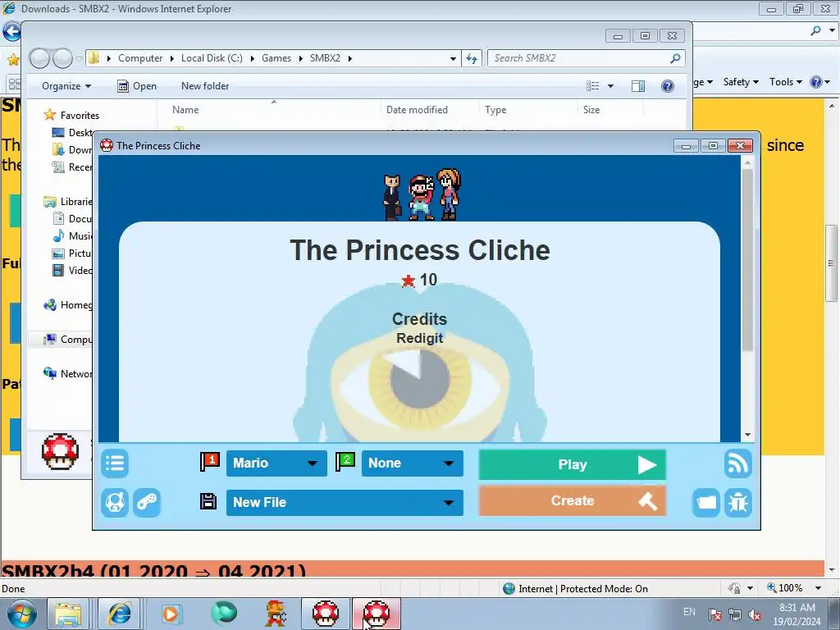This screenshot has width=840, height=630.
Task: Open the 100% zoom level dropdown arrow
Action: (x=818, y=588)
